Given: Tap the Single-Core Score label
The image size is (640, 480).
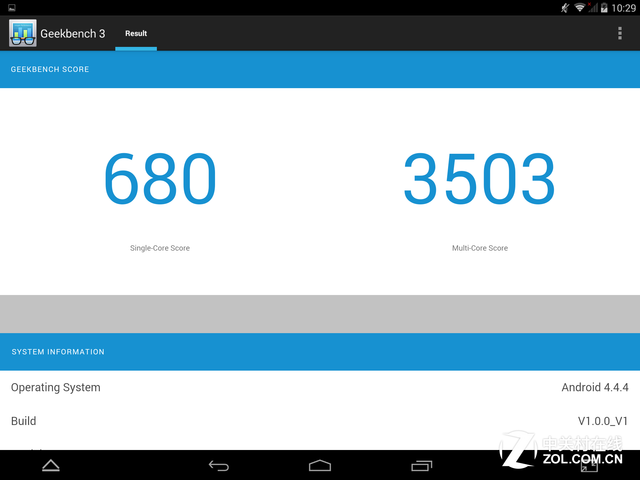Looking at the screenshot, I should (160, 248).
